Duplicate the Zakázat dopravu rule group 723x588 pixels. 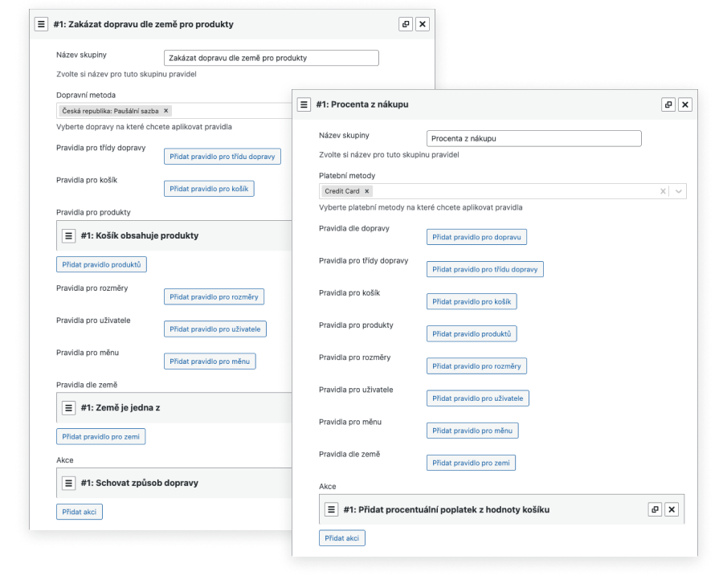pos(406,24)
